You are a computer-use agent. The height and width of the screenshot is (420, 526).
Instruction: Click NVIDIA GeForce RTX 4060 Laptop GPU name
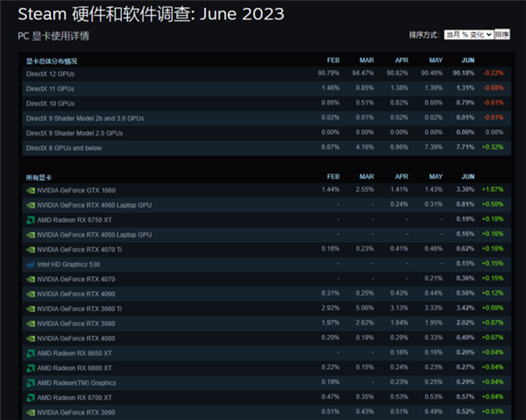(95, 205)
